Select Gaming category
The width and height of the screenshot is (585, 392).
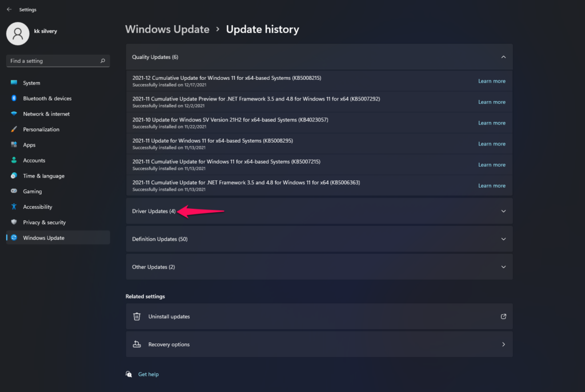pos(58,191)
